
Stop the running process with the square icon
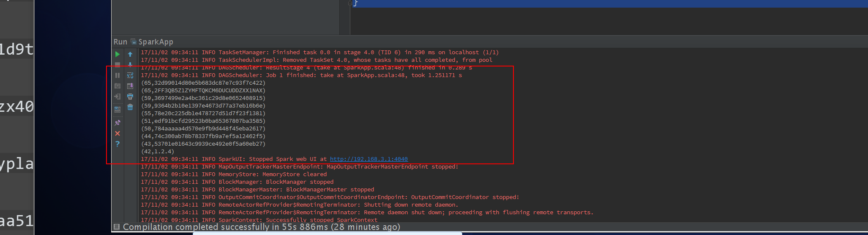coord(117,65)
